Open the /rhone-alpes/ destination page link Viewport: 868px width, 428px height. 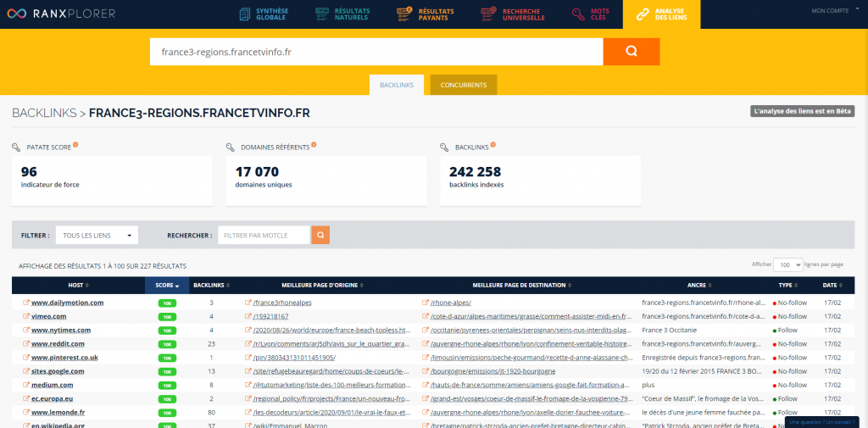click(451, 303)
